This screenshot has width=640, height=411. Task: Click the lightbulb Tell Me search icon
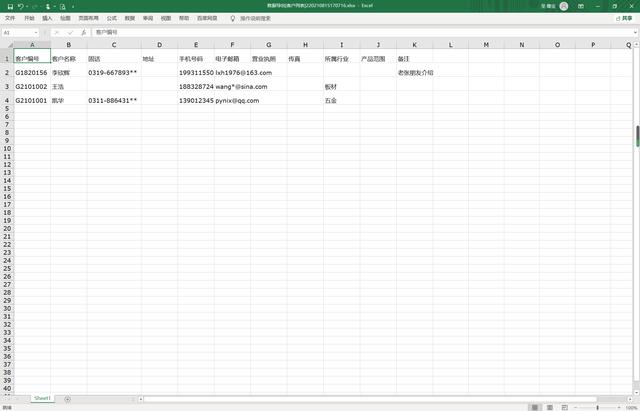233,18
